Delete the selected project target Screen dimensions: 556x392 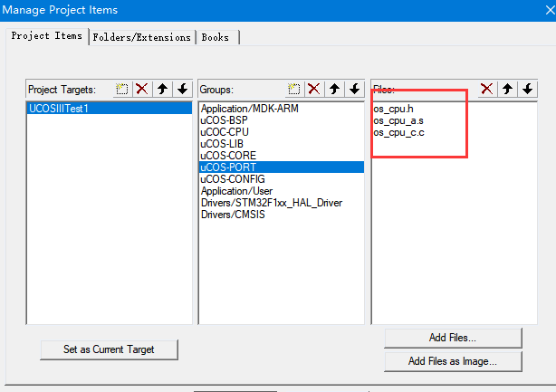(142, 89)
